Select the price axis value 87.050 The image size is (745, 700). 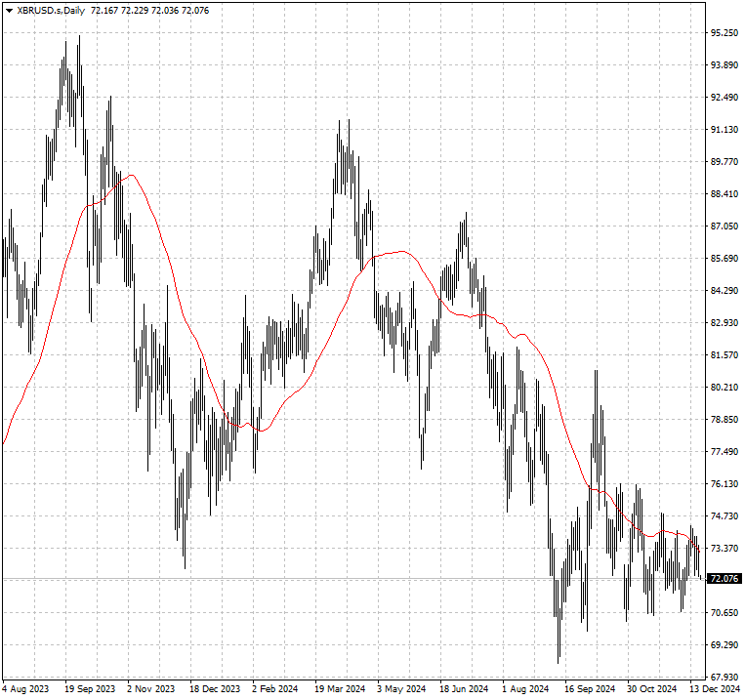pos(724,226)
